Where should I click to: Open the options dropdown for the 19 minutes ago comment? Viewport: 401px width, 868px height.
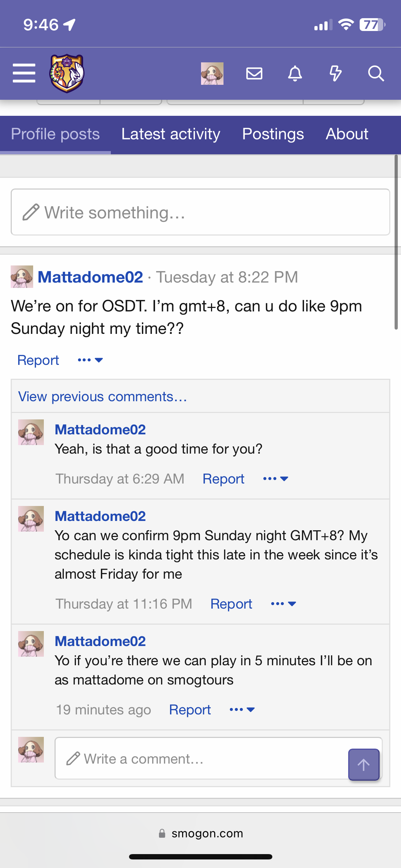[242, 710]
